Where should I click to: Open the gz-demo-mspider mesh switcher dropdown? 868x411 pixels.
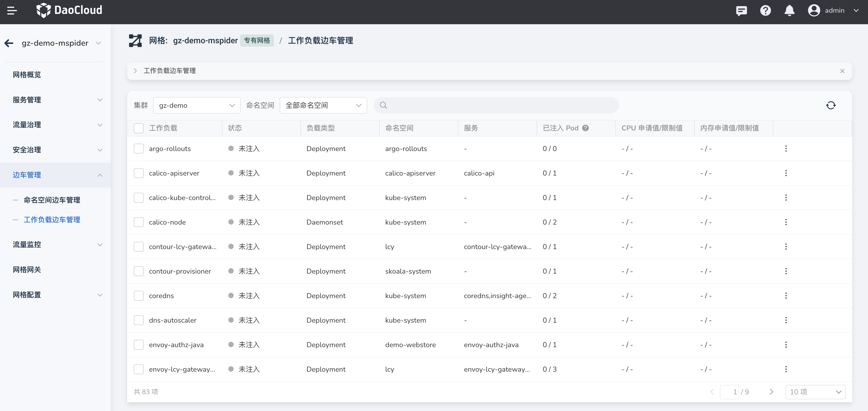coord(98,43)
